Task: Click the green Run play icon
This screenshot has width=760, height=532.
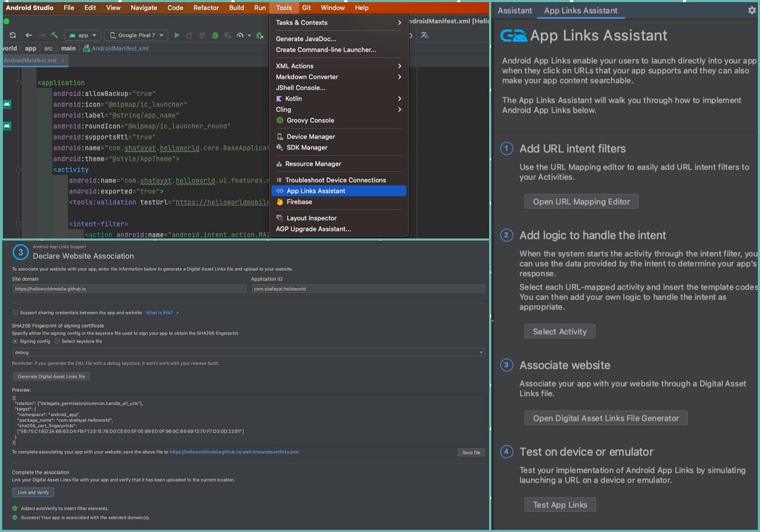Action: coord(176,35)
